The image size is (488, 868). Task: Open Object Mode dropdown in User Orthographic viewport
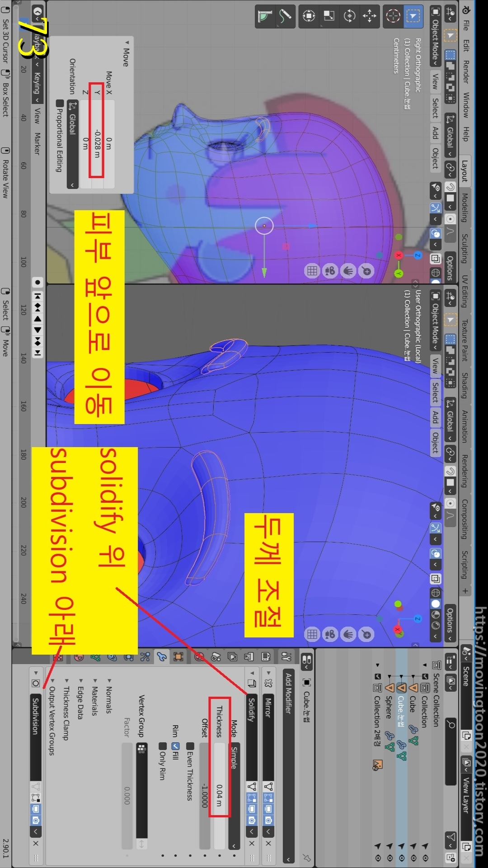click(435, 321)
